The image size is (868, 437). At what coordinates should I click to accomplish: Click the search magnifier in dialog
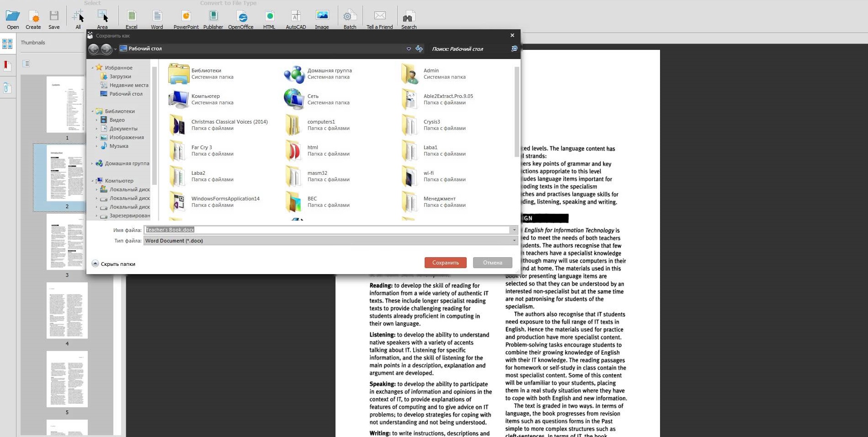pos(514,49)
